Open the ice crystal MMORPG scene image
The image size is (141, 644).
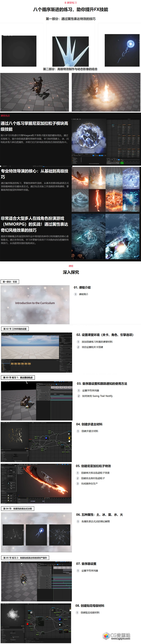(x=106, y=237)
